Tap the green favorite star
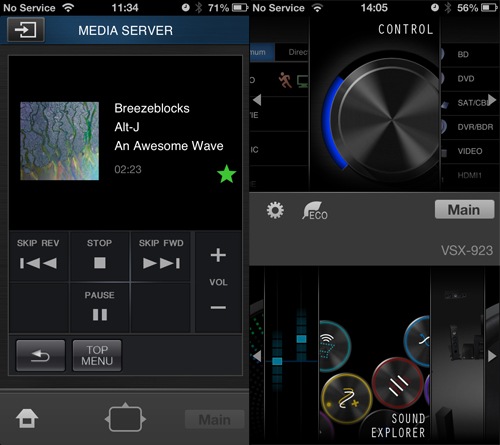Screen dimensions: 500x445 click(227, 174)
